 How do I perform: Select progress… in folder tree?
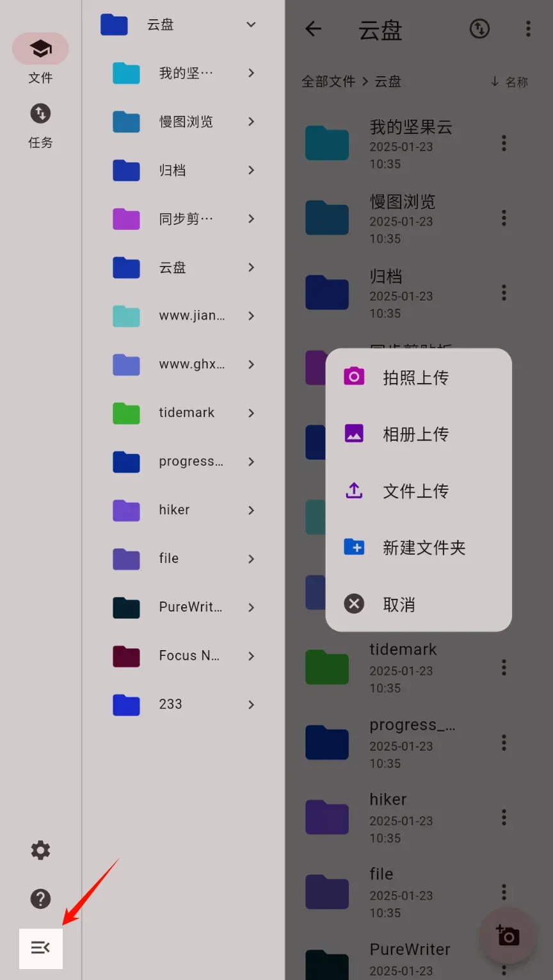[x=184, y=462]
